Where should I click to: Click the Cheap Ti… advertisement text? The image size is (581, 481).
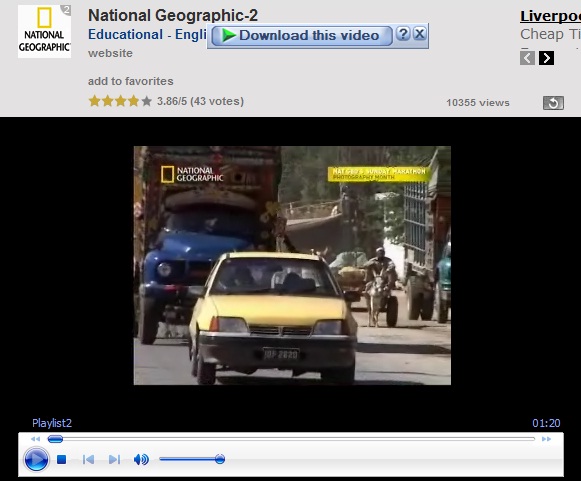(550, 34)
